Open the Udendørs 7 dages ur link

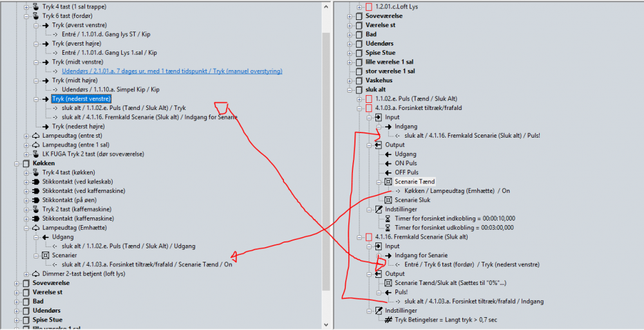172,71
